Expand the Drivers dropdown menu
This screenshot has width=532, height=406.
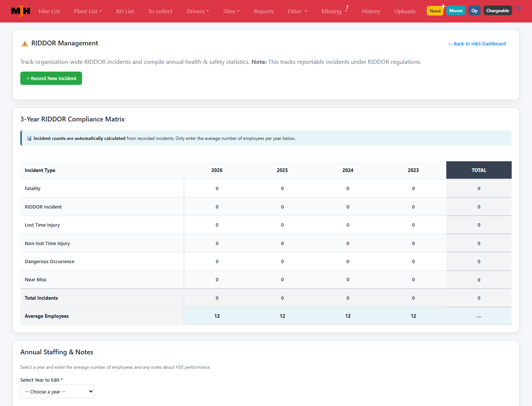[198, 11]
